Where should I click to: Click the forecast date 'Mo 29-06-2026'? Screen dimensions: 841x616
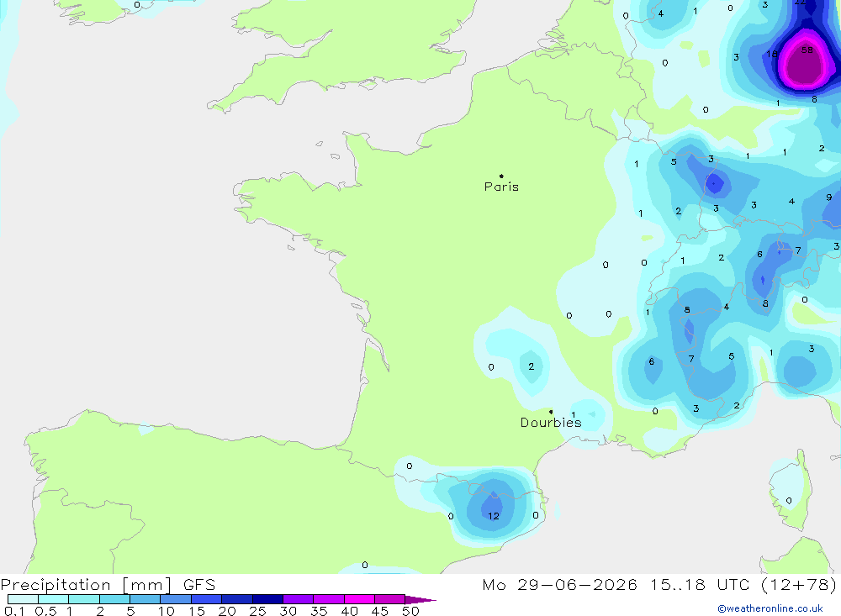560,585
